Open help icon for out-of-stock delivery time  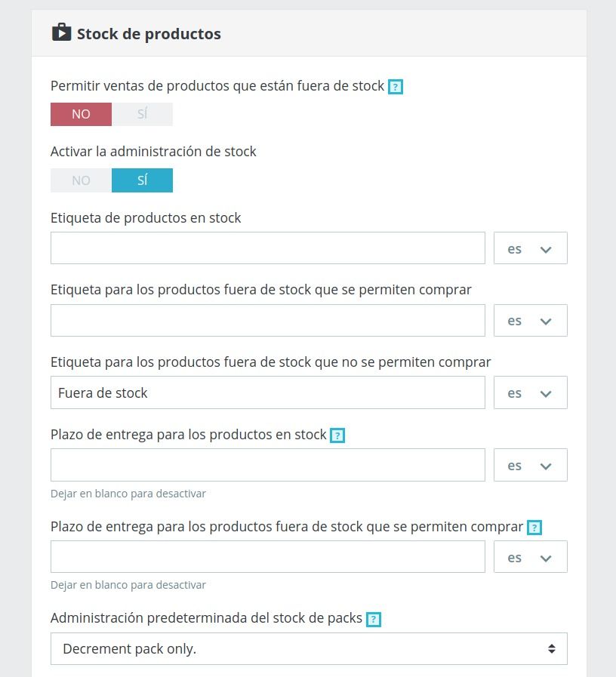pyautogui.click(x=534, y=527)
